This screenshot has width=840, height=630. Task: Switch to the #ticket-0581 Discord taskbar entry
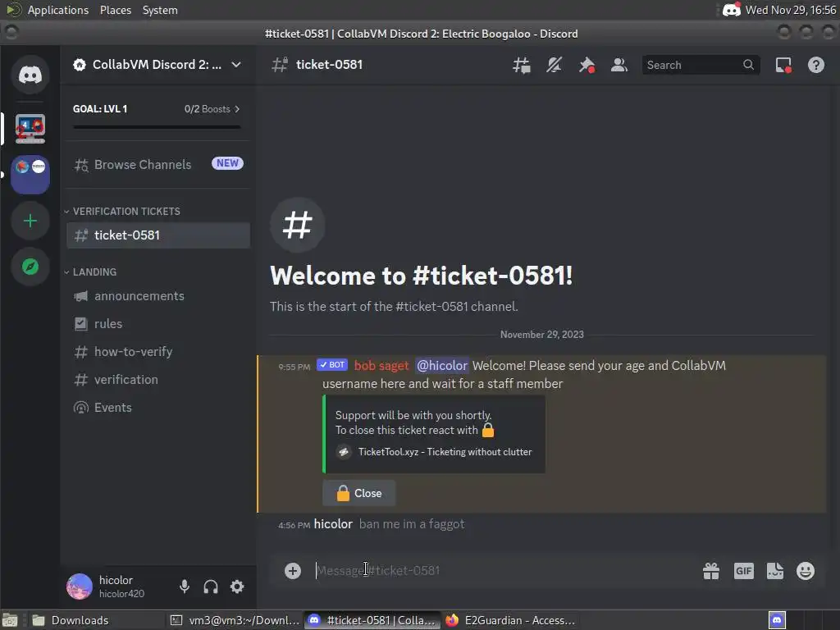pyautogui.click(x=372, y=620)
